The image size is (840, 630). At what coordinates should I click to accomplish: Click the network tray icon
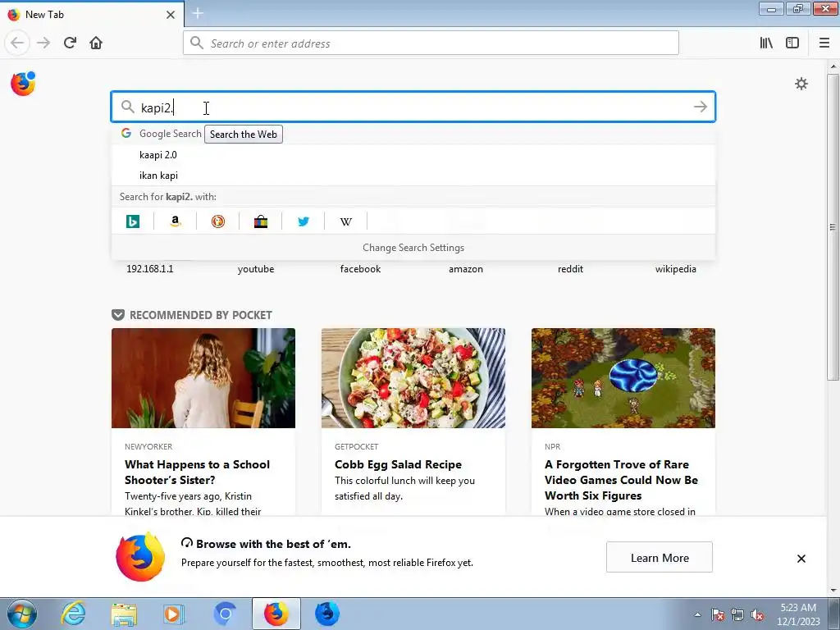(737, 614)
